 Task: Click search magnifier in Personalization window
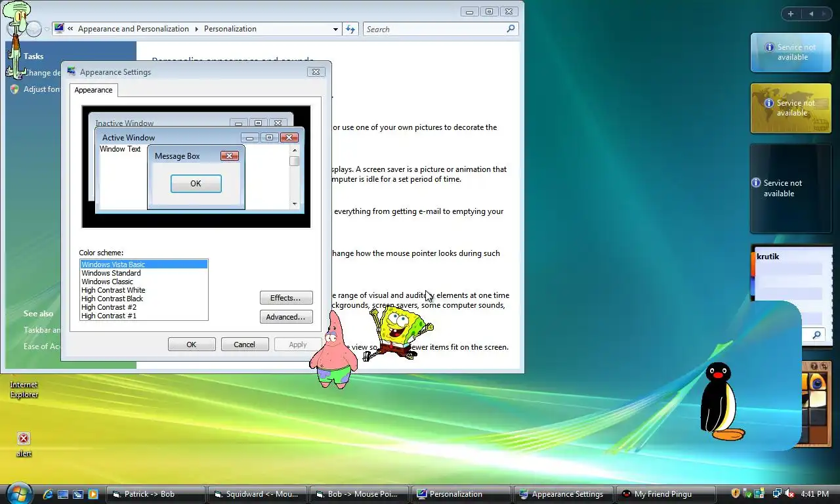(x=511, y=29)
